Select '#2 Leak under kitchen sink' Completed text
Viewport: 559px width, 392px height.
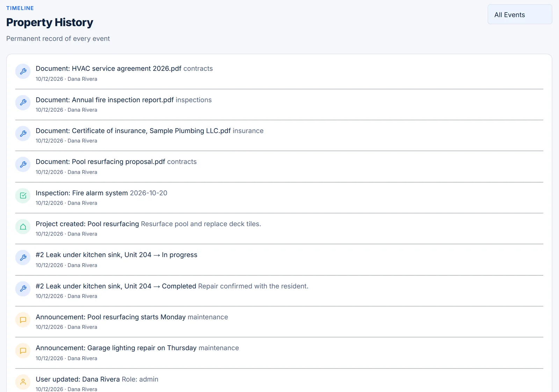point(116,286)
